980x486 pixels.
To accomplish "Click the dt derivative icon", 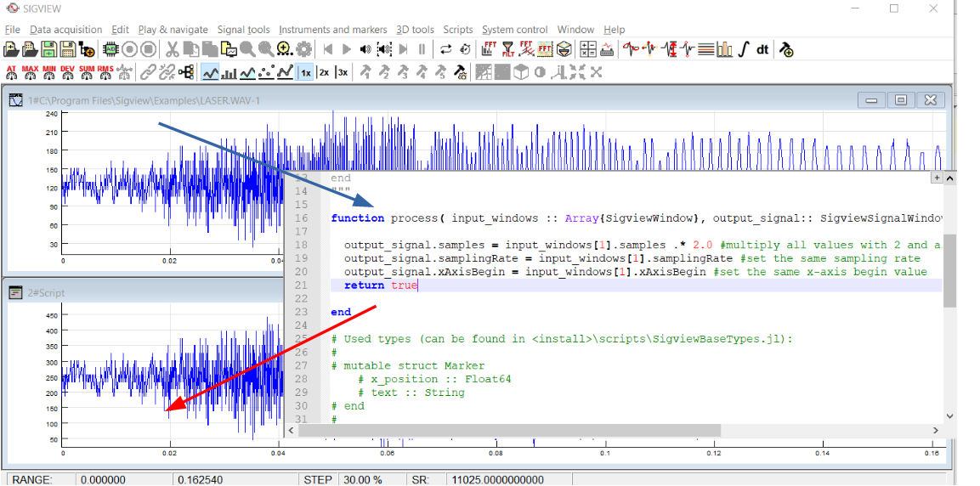I will (762, 49).
